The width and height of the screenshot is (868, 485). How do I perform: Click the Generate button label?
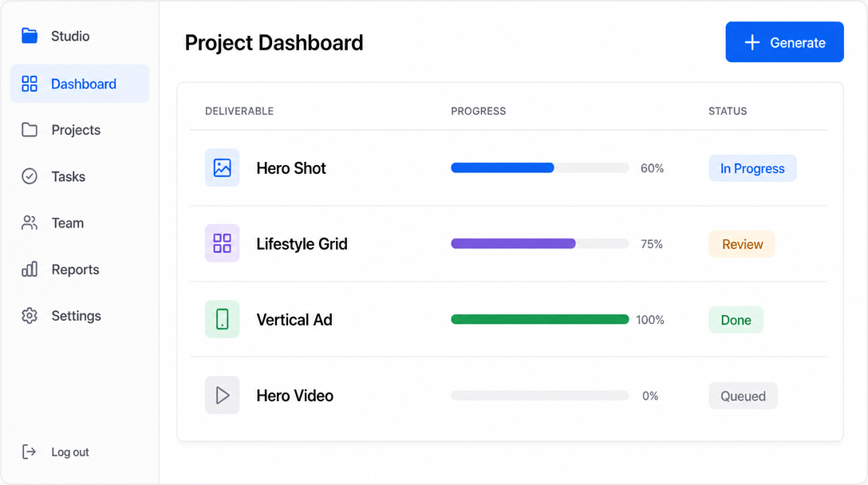pos(798,42)
